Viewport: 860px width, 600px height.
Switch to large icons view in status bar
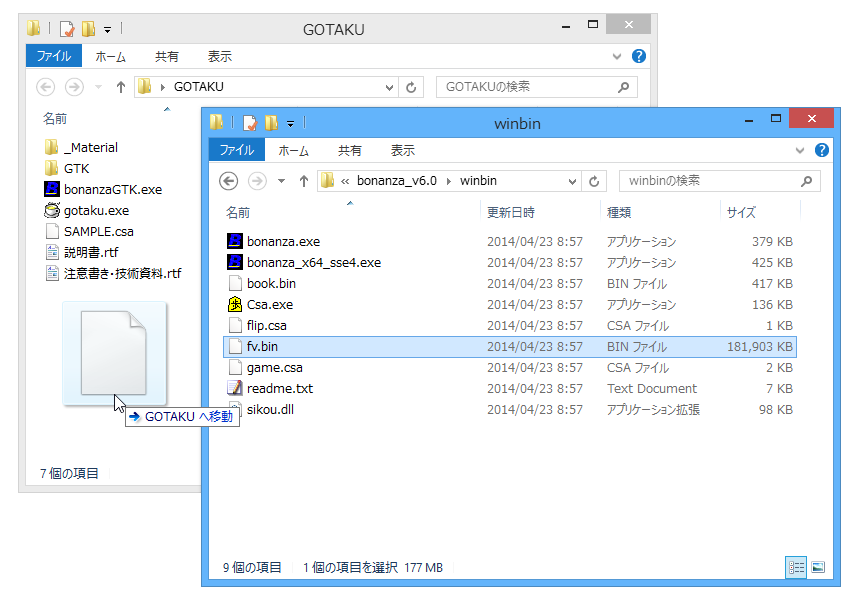pyautogui.click(x=817, y=567)
